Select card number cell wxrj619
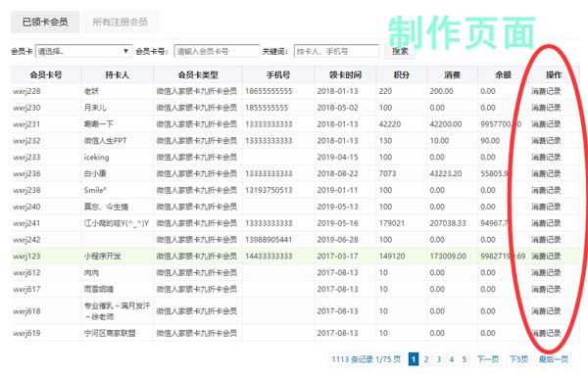588x374 pixels. pos(26,333)
